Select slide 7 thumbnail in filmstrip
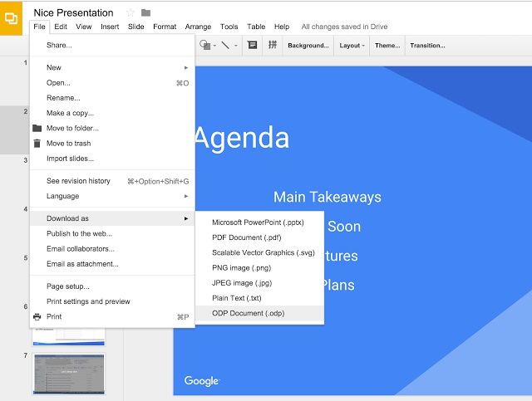The height and width of the screenshot is (401, 532). point(69,374)
